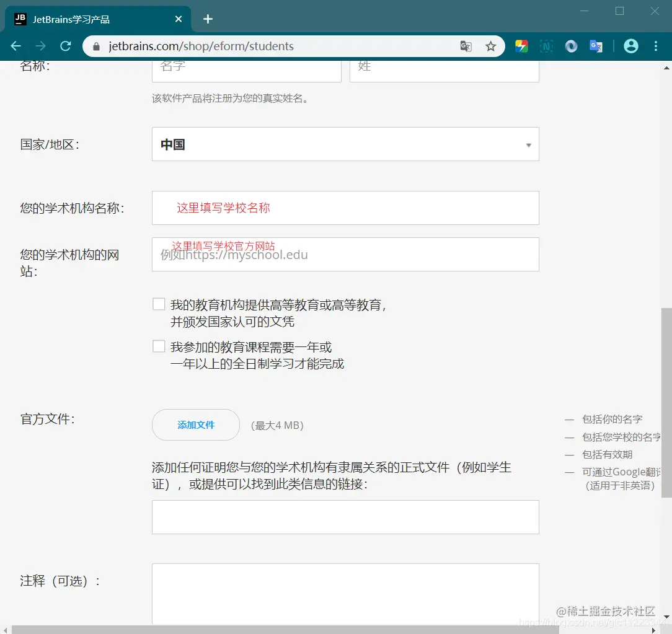Open the Notion web clipper extension
672x634 pixels.
[546, 46]
